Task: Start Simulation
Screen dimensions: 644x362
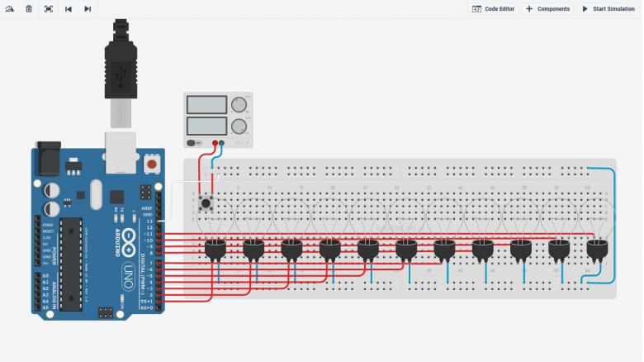Action: coord(608,8)
